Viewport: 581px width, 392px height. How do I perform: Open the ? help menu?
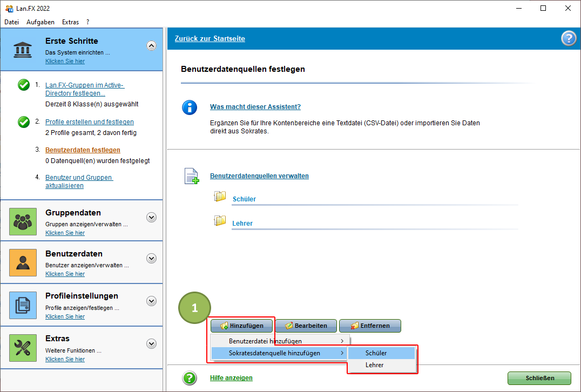tap(88, 22)
